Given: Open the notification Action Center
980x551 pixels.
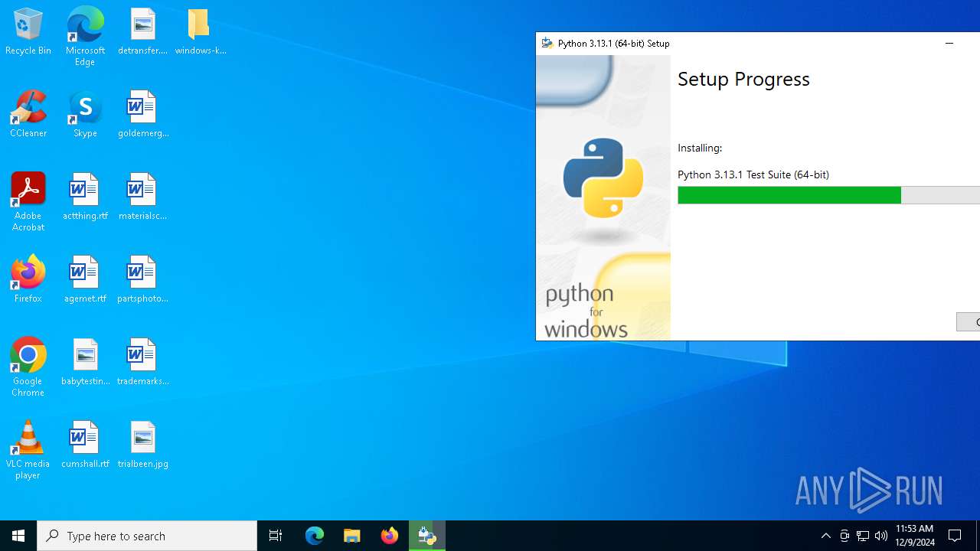Looking at the screenshot, I should point(955,536).
